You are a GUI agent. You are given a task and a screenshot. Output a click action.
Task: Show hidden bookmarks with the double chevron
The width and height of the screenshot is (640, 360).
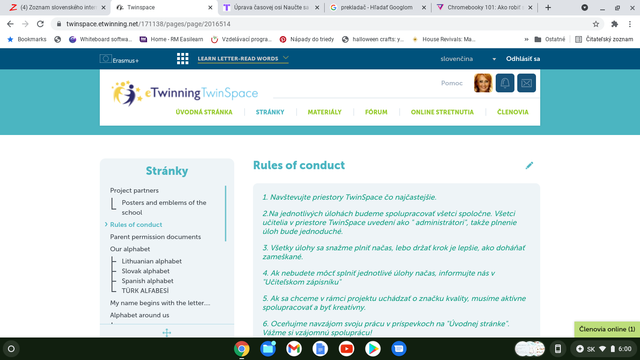(x=526, y=39)
